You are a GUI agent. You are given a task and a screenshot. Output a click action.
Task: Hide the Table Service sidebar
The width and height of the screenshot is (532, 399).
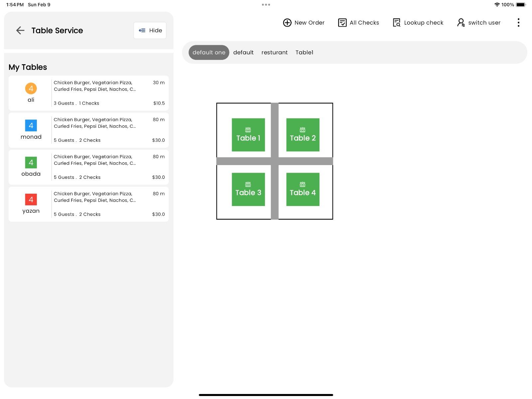(150, 30)
